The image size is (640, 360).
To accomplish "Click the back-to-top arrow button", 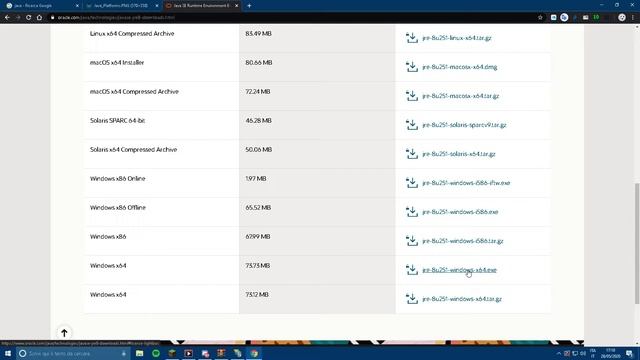I will (x=64, y=333).
